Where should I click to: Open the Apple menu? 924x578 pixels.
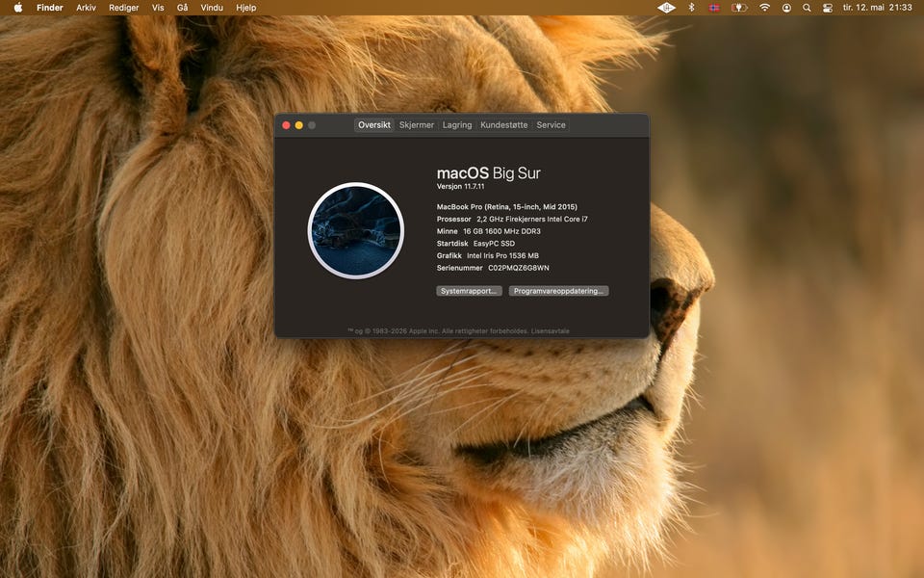(17, 8)
